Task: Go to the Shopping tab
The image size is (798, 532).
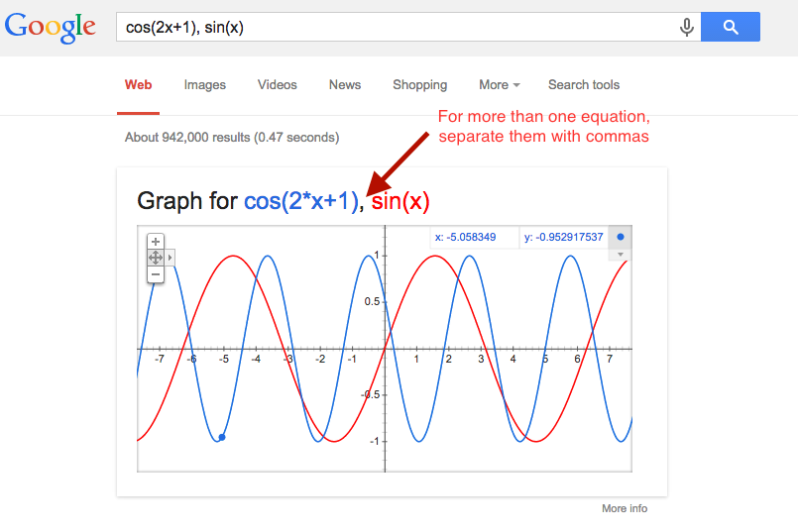Action: click(419, 85)
